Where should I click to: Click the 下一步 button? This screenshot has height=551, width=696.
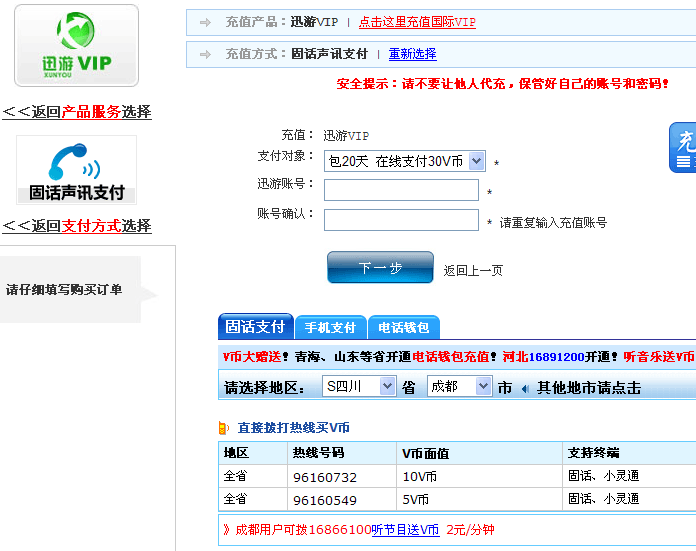click(x=380, y=267)
